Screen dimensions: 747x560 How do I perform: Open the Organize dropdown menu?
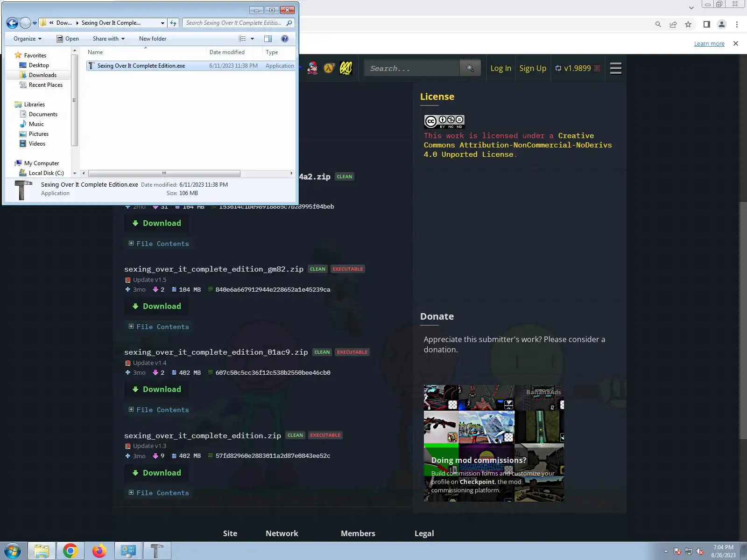(x=28, y=39)
